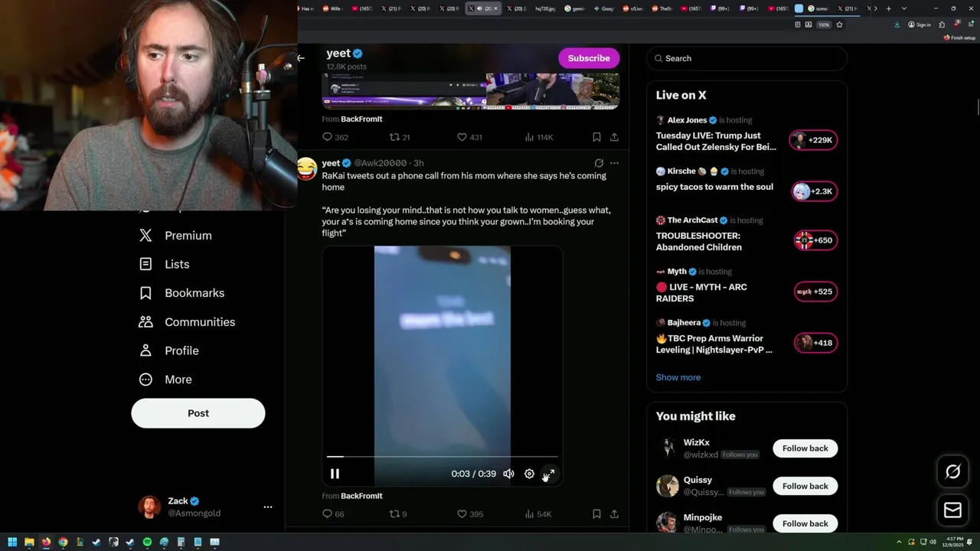Image resolution: width=980 pixels, height=551 pixels.
Task: Click the Subscribe button on yeet's profile
Action: point(589,58)
